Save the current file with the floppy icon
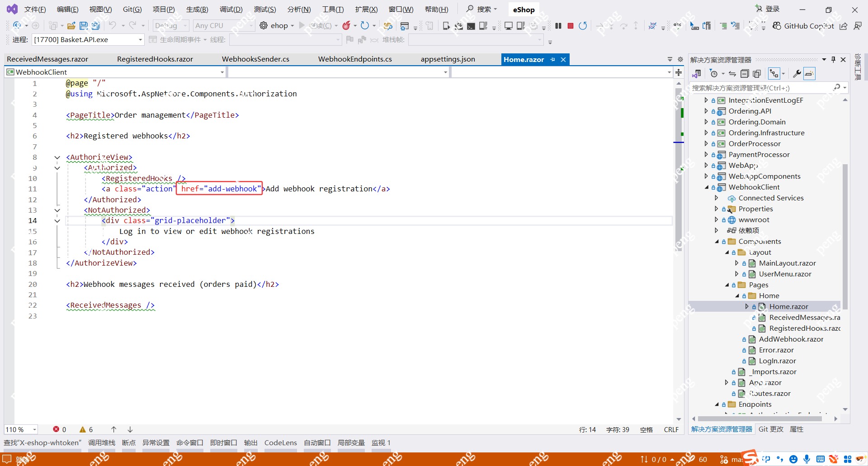Viewport: 868px width, 466px height. [83, 26]
